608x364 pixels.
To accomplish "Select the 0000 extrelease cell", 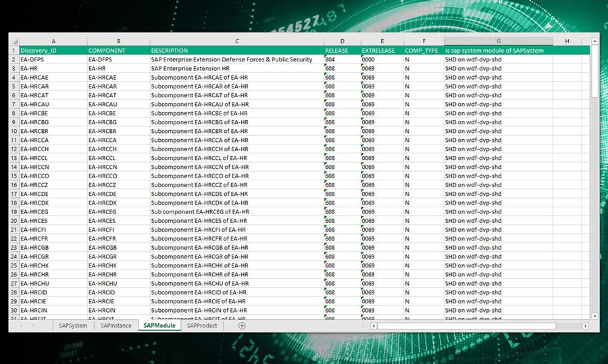I will 382,59.
